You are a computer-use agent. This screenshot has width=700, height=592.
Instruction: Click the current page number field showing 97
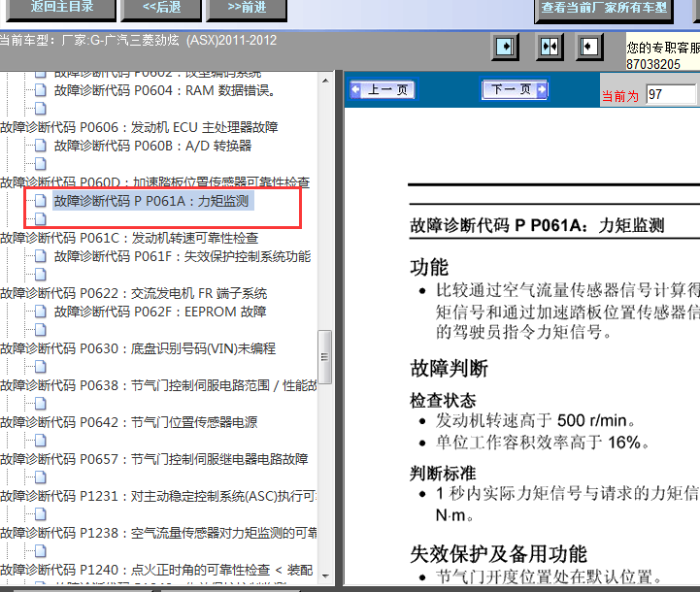pyautogui.click(x=671, y=94)
